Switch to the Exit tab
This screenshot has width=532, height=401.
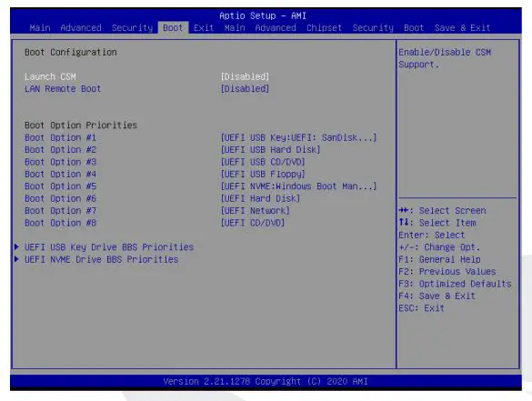coord(204,28)
